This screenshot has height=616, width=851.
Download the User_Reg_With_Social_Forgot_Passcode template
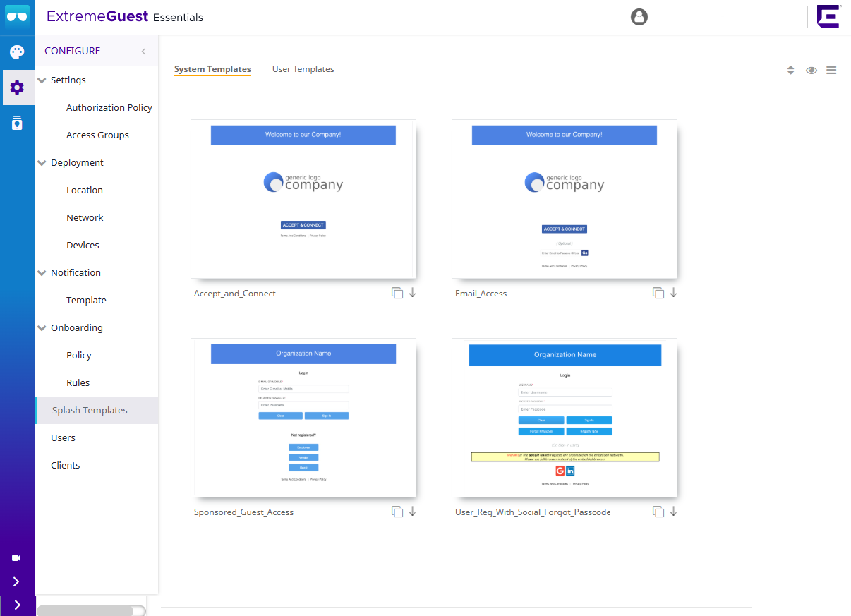(672, 510)
